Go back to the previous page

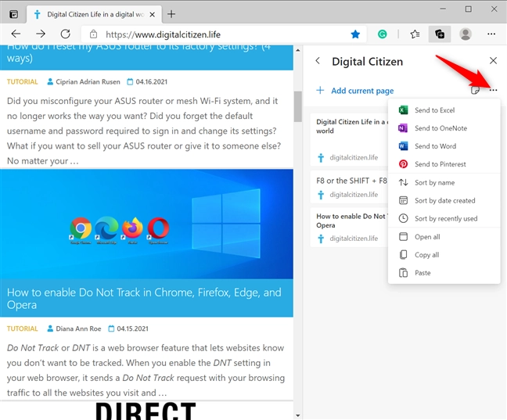(16, 34)
